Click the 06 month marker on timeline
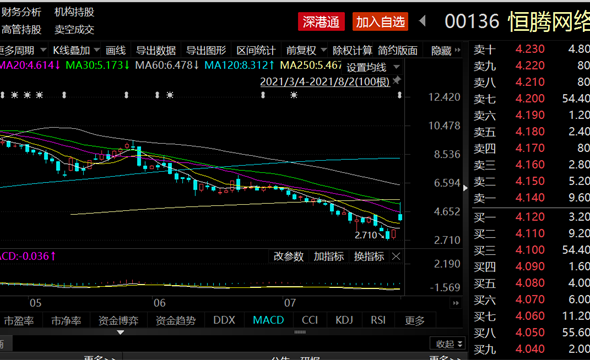 click(x=159, y=303)
